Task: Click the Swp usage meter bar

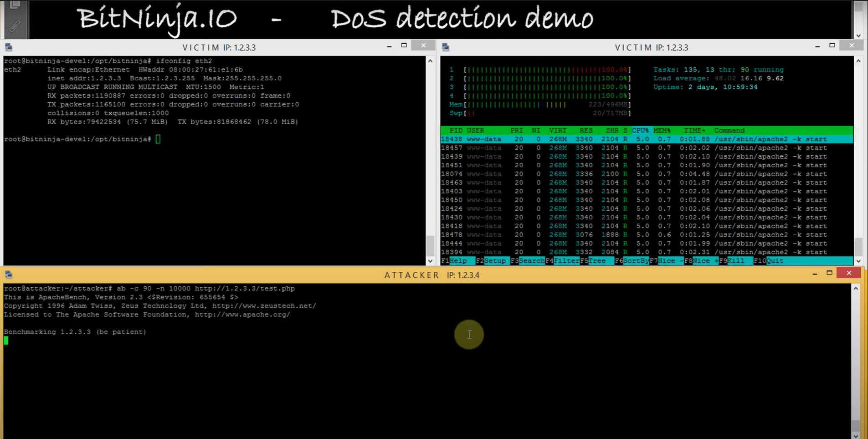Action: pos(547,113)
